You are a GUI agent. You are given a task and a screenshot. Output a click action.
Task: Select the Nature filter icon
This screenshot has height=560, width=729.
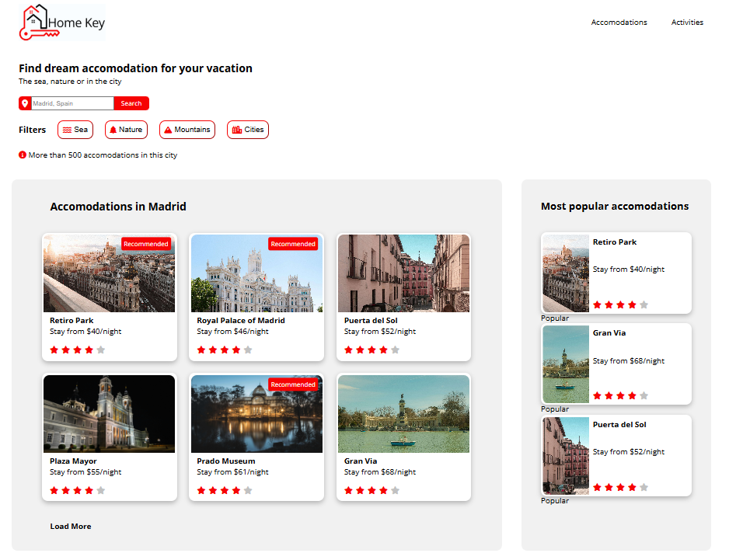pyautogui.click(x=113, y=130)
